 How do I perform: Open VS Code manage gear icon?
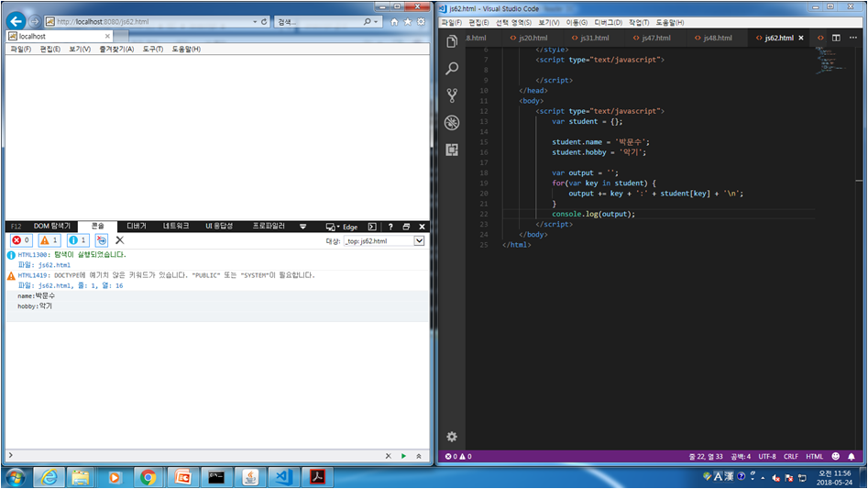click(x=452, y=437)
